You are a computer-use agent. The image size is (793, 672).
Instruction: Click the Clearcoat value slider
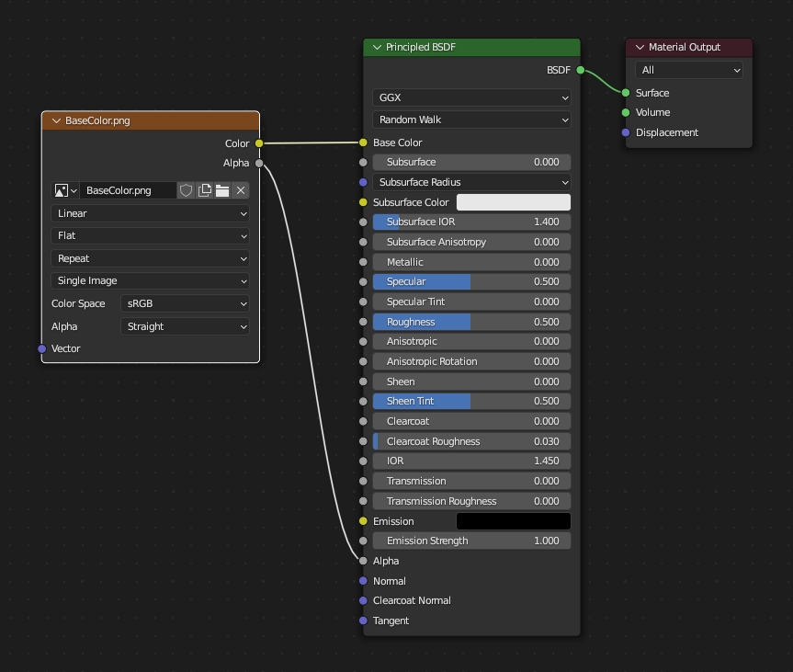pos(472,421)
